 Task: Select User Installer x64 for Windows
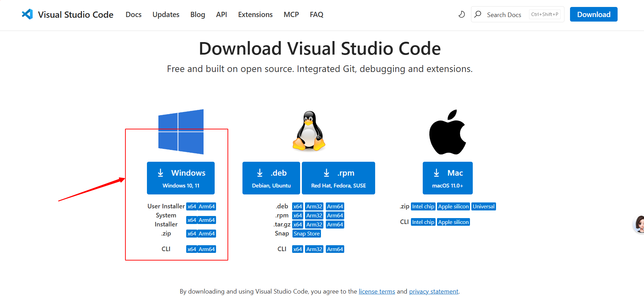(x=192, y=207)
